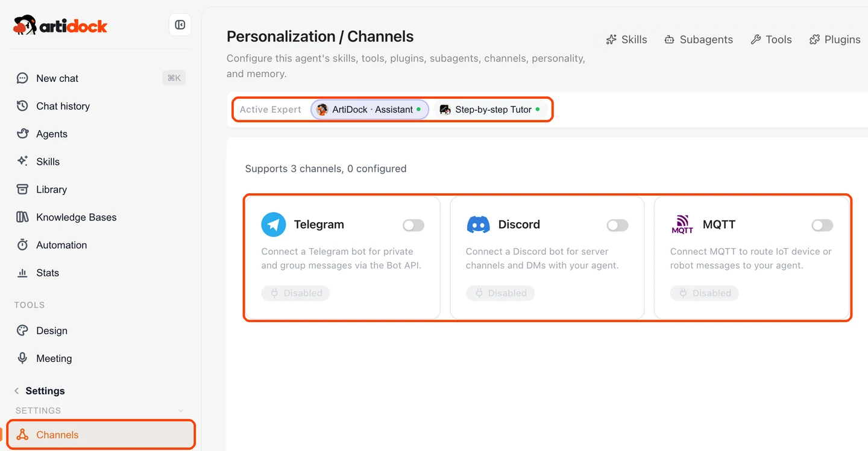Go to Automation in the sidebar

point(101,245)
